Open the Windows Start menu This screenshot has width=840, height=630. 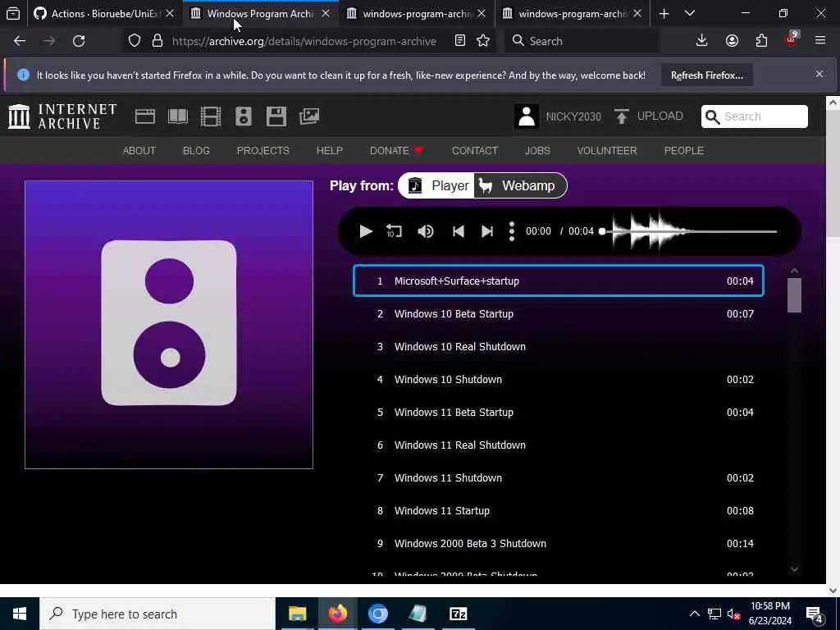[x=20, y=614]
